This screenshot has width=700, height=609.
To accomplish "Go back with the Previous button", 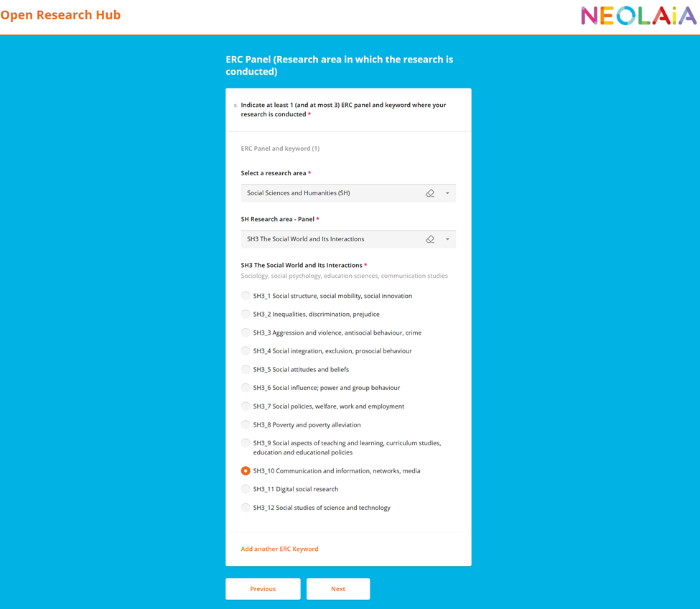I will (263, 589).
